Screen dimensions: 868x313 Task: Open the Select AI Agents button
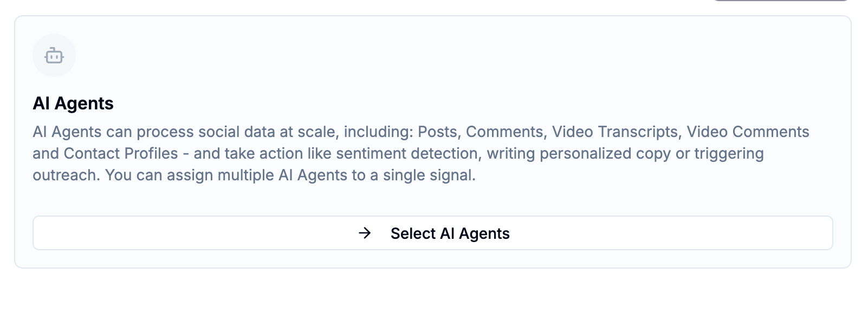point(433,233)
